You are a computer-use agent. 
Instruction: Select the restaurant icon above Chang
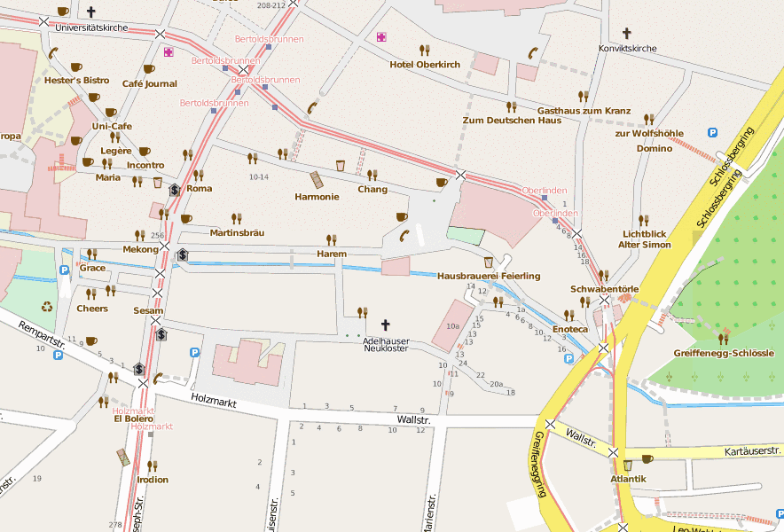click(372, 175)
